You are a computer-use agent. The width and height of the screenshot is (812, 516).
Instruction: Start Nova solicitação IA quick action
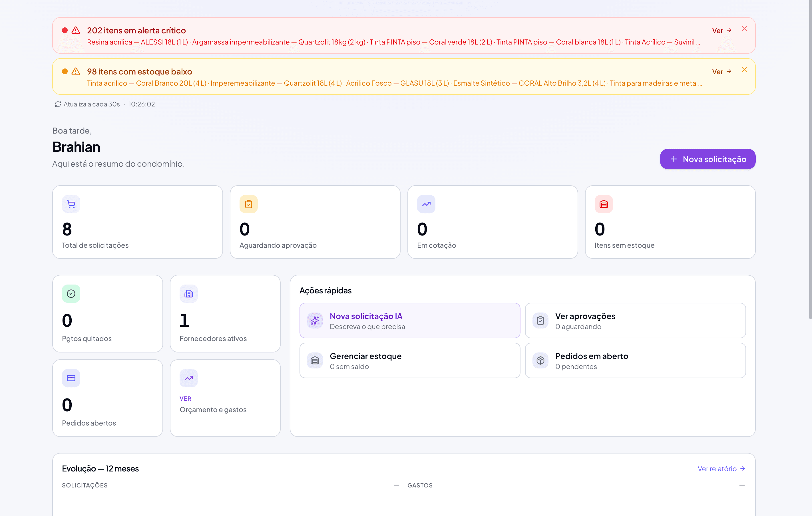tap(410, 321)
